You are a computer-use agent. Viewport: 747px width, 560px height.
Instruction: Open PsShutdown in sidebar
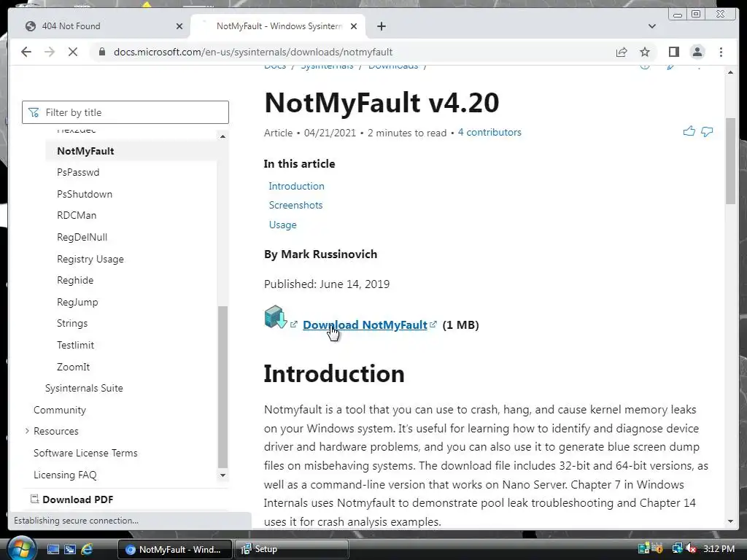point(85,194)
